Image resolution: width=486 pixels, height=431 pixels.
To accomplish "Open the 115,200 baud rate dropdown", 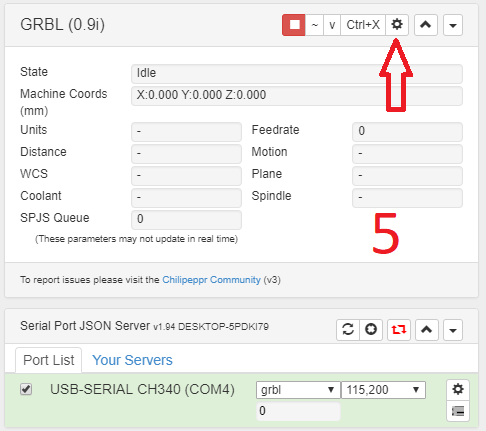I will pos(383,390).
